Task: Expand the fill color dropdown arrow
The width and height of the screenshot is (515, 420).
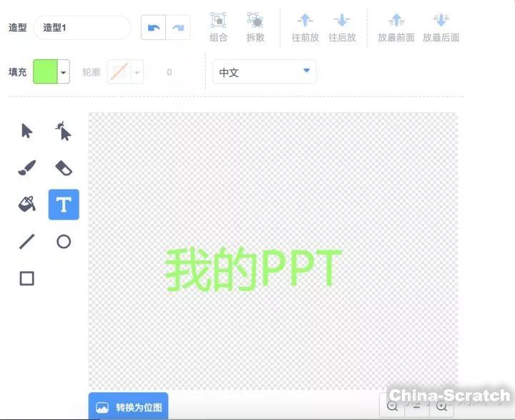Action: [x=64, y=72]
